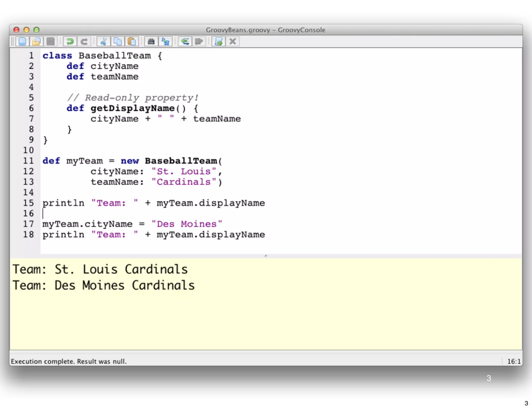
Task: Place cursor on getDisplayName method line
Action: [x=132, y=108]
